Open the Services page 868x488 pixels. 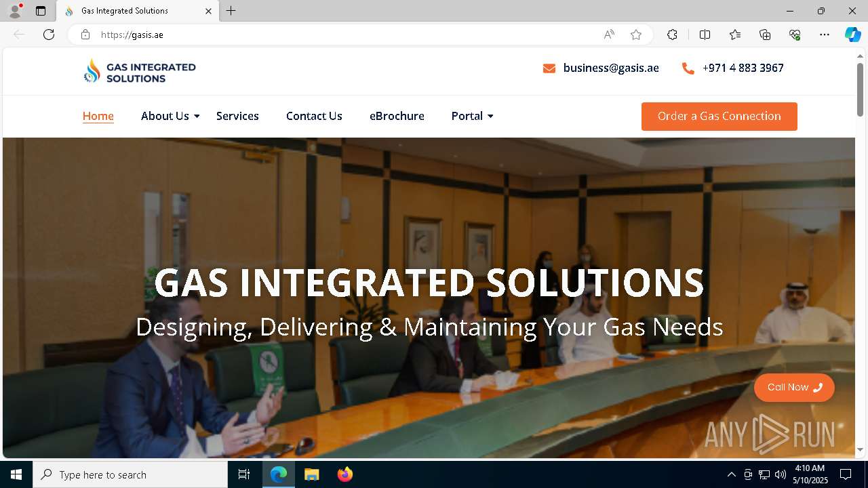click(237, 116)
